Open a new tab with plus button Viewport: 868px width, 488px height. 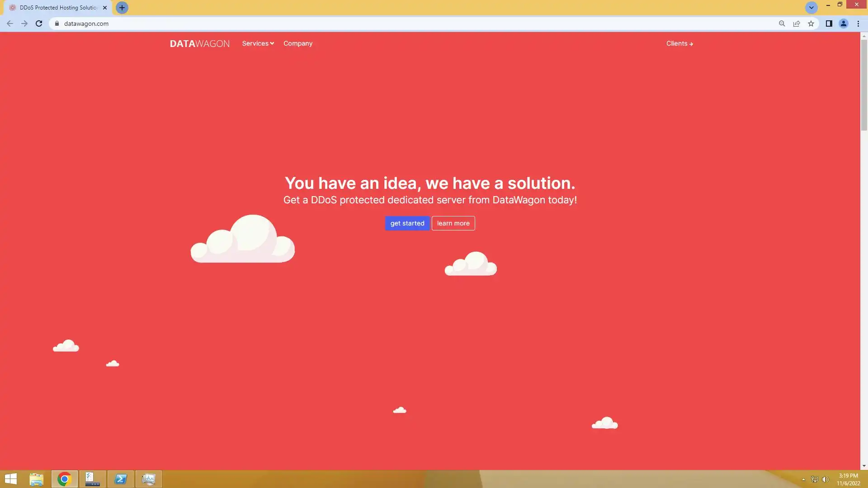(x=122, y=8)
